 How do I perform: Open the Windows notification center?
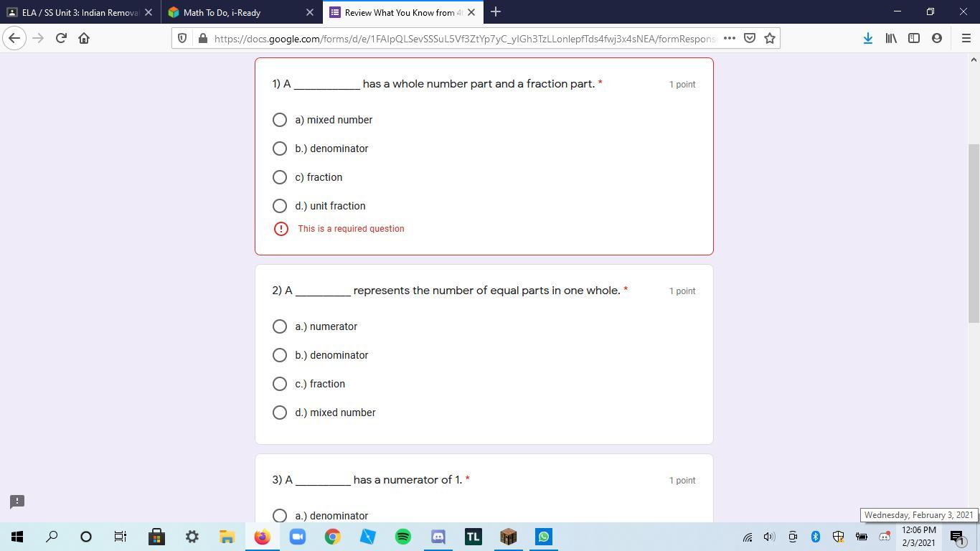(958, 537)
